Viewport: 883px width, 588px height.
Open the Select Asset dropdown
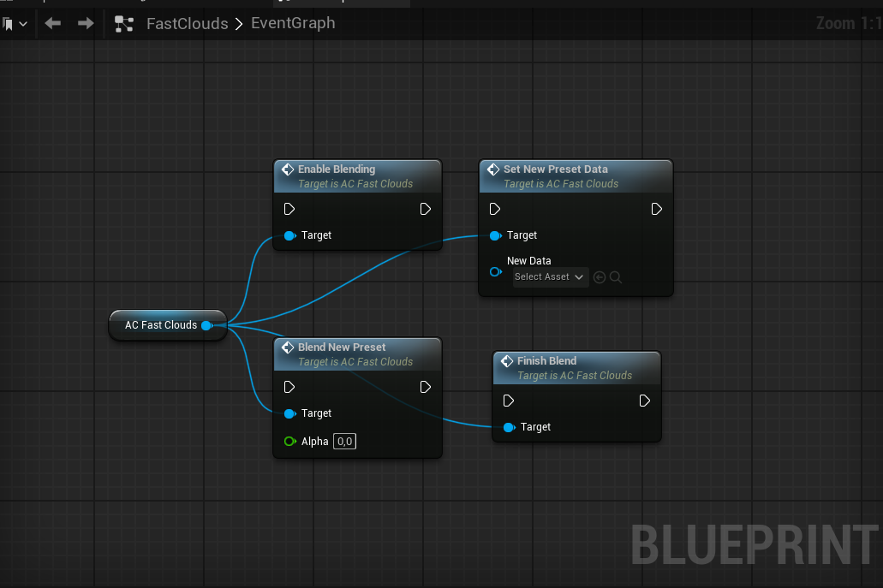tap(550, 276)
